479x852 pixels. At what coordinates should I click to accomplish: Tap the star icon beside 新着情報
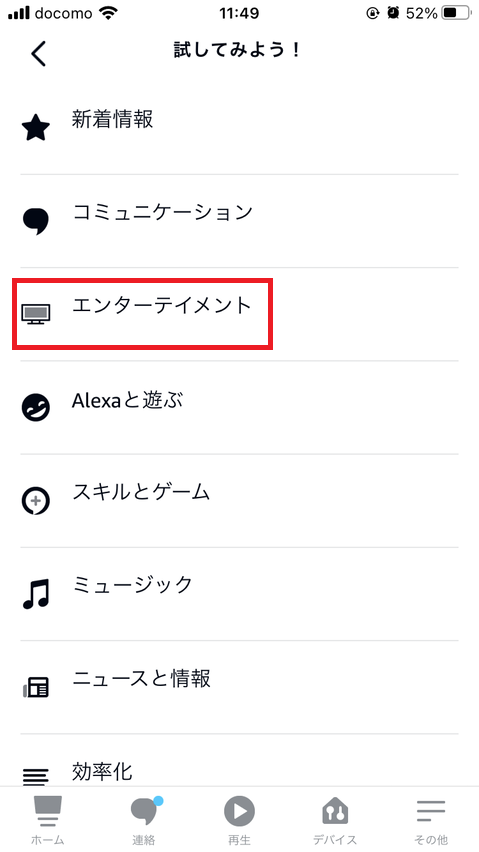[36, 128]
